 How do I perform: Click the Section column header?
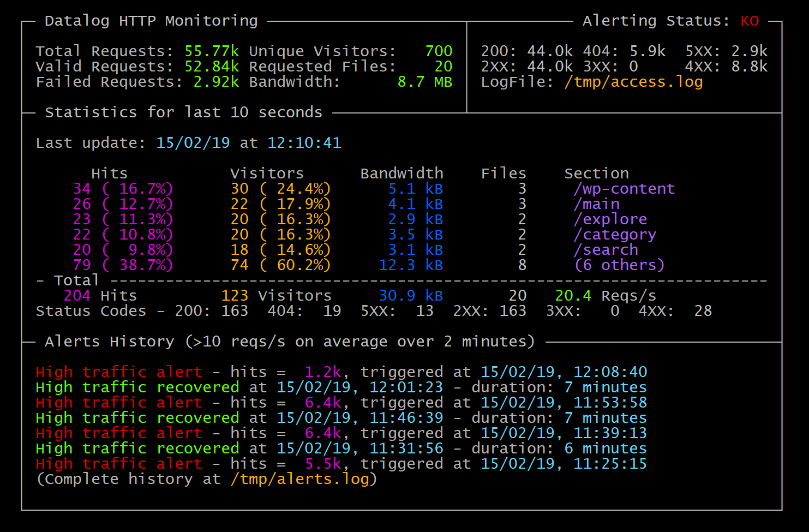(x=596, y=174)
